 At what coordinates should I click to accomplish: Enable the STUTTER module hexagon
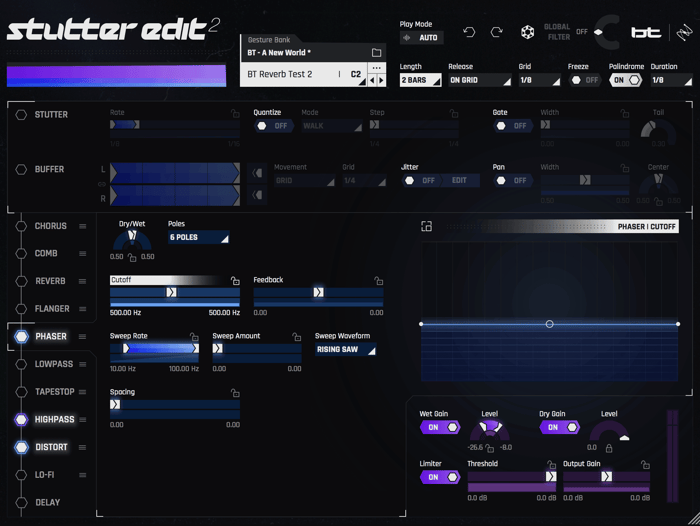21,115
